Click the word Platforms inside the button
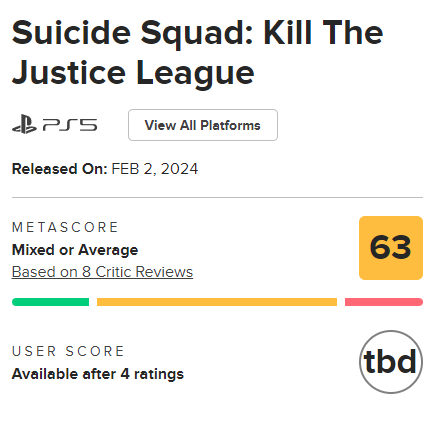Screen dimensions: 433x423 coord(230,125)
